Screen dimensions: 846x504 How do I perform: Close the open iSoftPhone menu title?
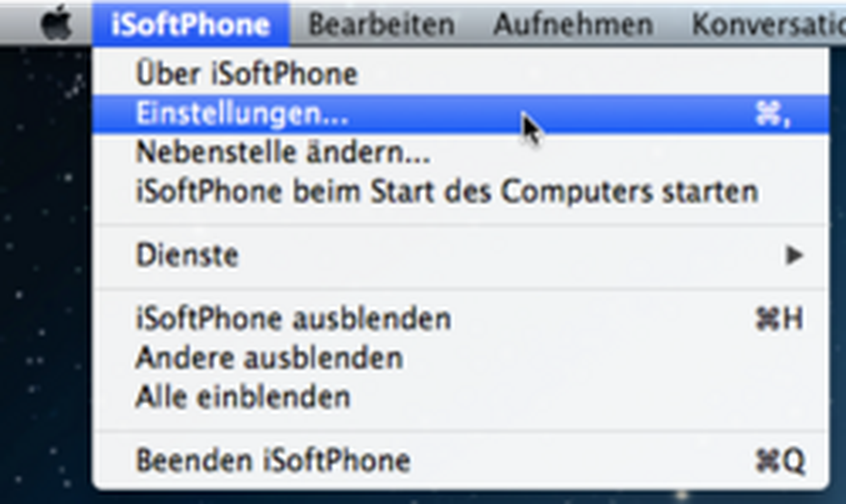tap(191, 24)
